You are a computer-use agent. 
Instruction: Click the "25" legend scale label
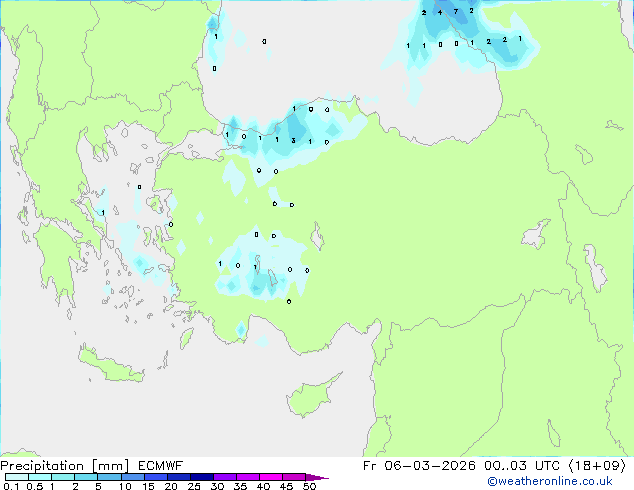(x=194, y=486)
